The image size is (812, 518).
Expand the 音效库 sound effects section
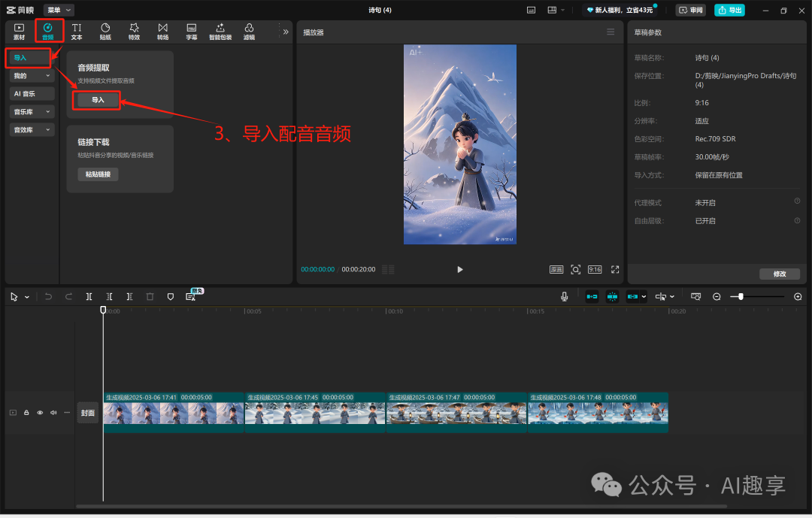tap(32, 130)
